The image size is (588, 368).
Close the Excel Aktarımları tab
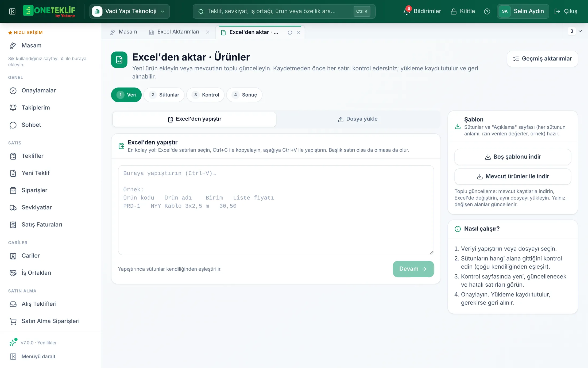(208, 32)
